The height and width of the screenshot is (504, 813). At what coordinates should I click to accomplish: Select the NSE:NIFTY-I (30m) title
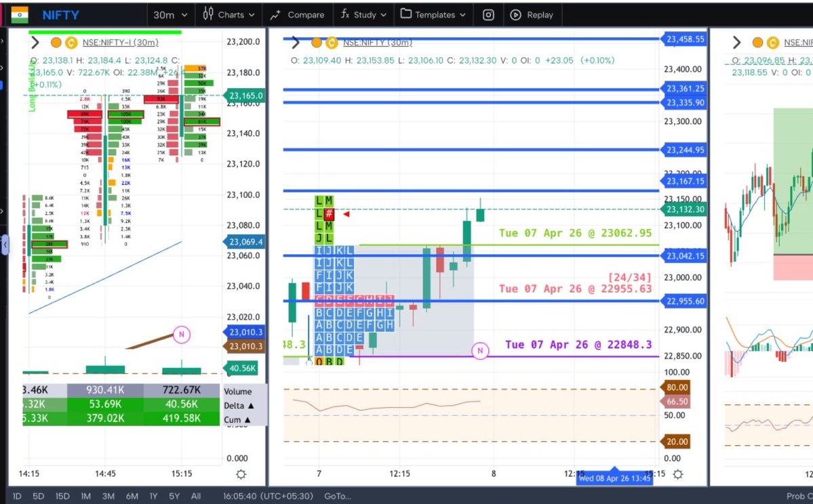(120, 43)
